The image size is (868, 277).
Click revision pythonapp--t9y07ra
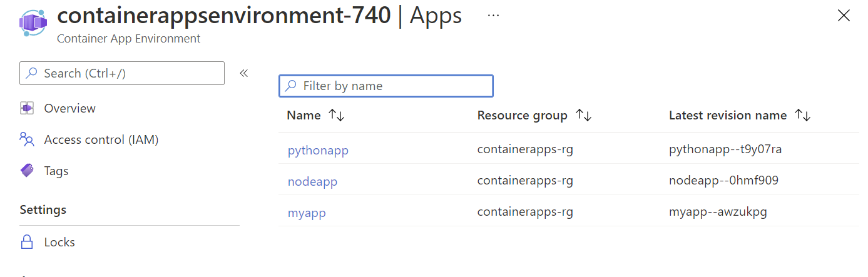[x=725, y=149]
